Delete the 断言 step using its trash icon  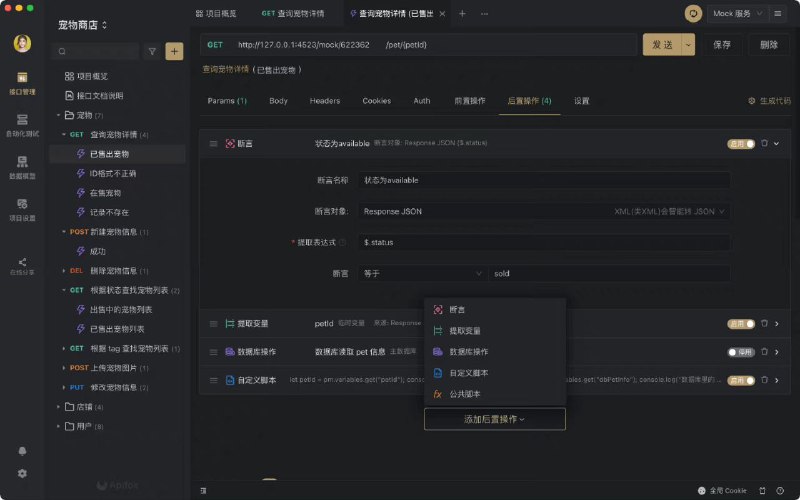764,143
